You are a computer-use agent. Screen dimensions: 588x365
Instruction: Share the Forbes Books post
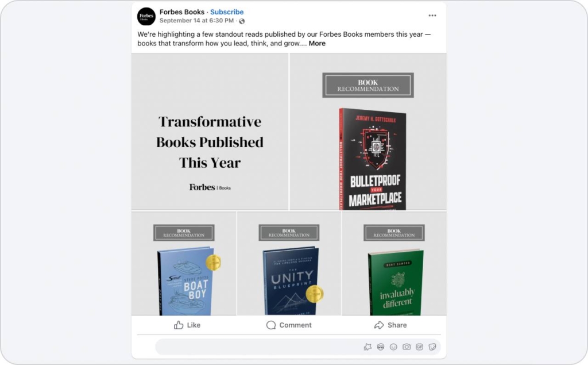pyautogui.click(x=390, y=325)
